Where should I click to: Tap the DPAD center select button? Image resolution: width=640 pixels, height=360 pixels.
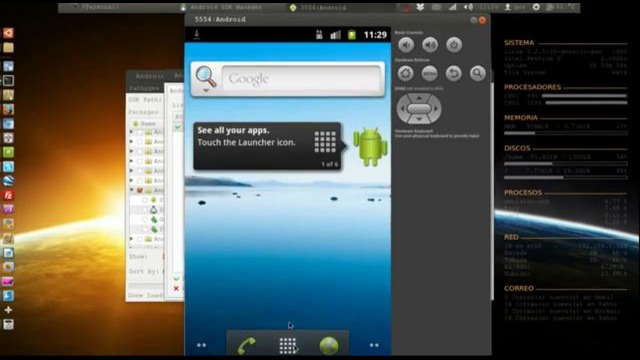tap(419, 109)
